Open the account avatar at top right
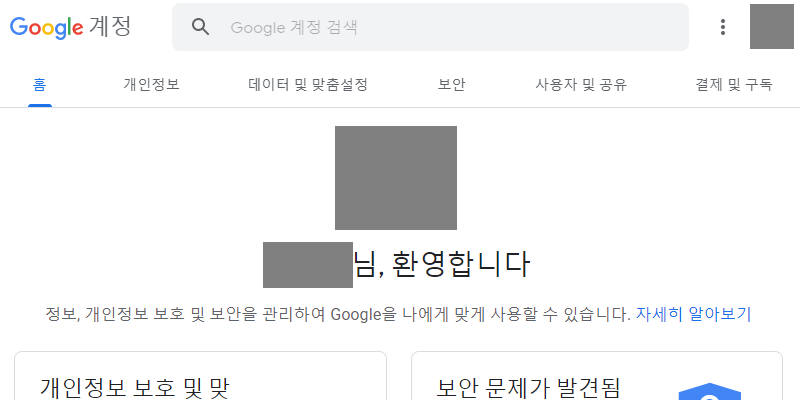 (x=771, y=26)
